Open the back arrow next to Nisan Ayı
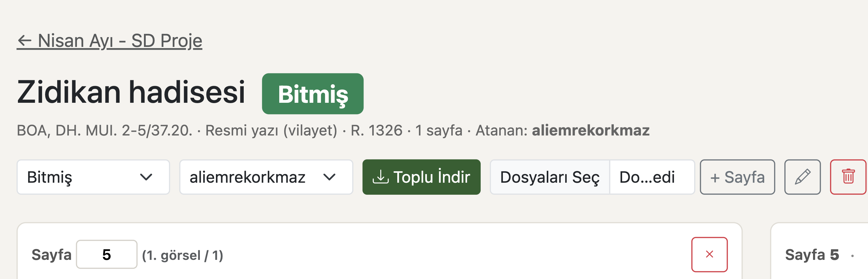This screenshot has width=868, height=279. (25, 40)
